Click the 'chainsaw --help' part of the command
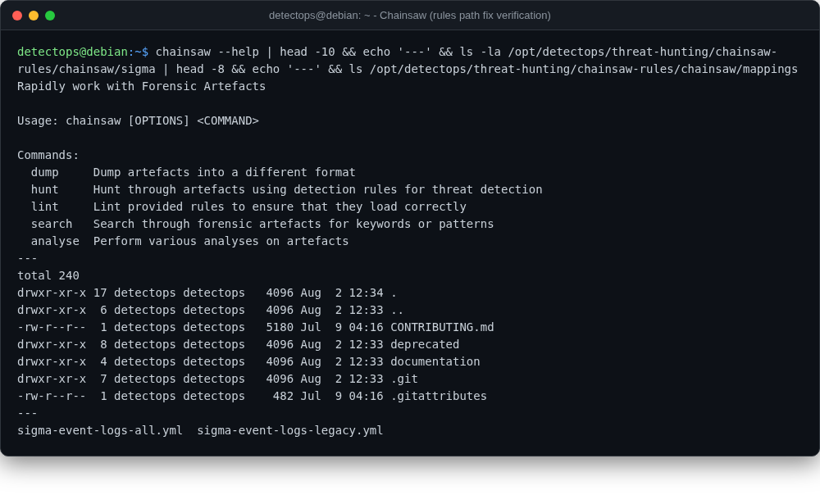Viewport: 820px width, 504px height. [x=207, y=52]
